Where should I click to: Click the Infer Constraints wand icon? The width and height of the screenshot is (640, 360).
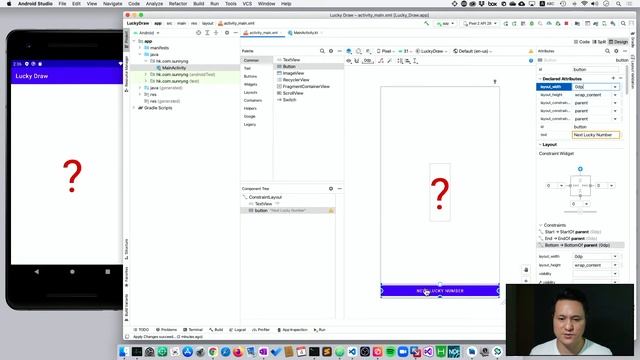pyautogui.click(x=389, y=61)
